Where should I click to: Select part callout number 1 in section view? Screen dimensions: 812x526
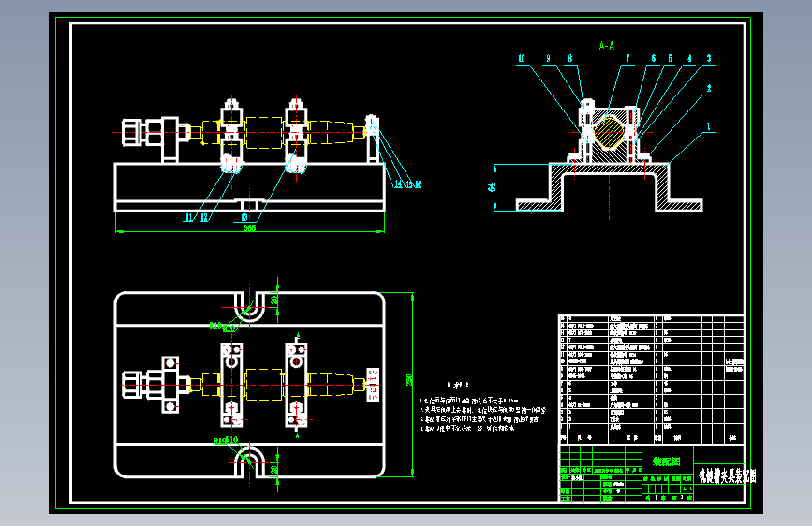coord(709,126)
